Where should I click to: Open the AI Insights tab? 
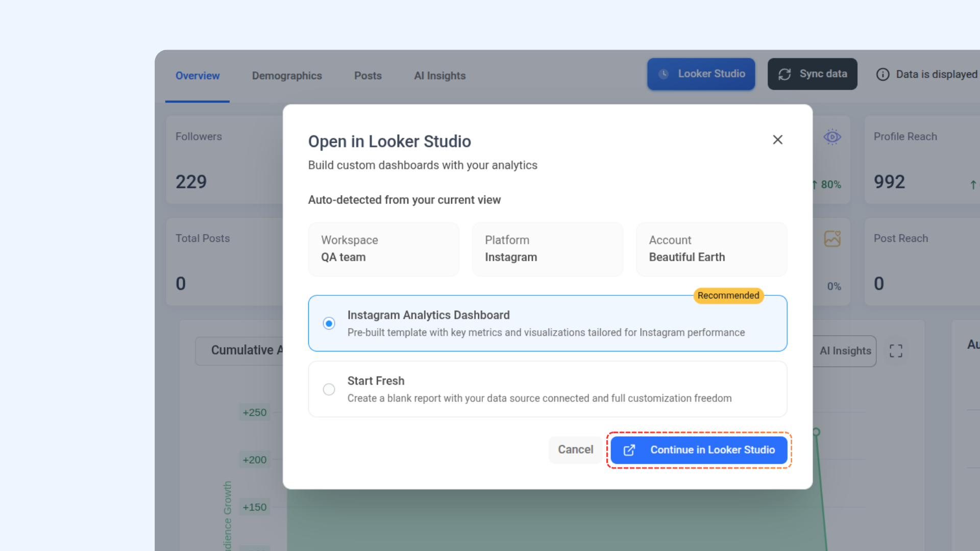click(440, 76)
